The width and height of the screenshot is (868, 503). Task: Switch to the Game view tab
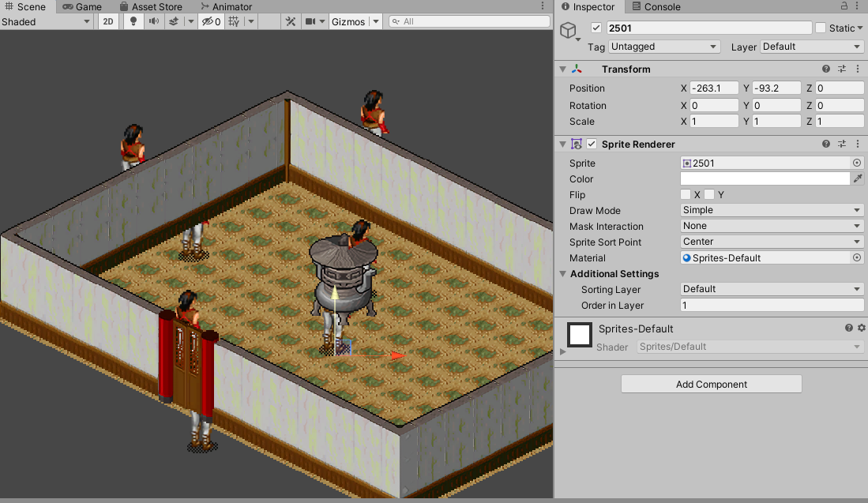81,6
